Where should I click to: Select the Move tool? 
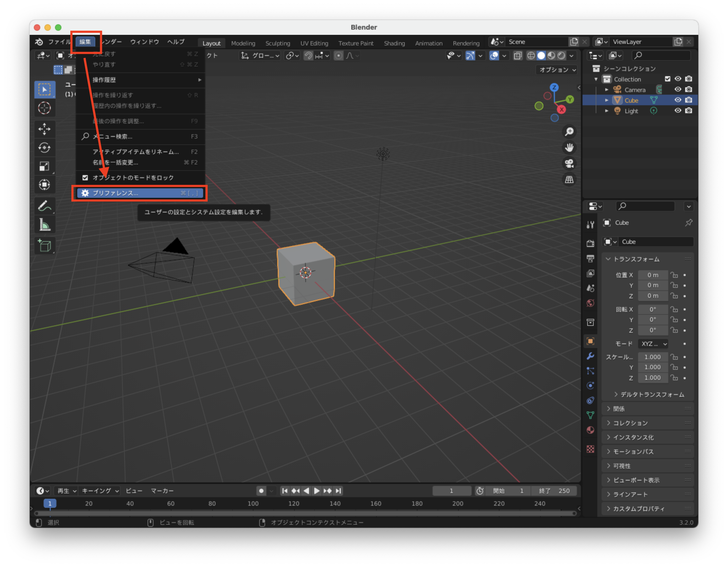(x=45, y=129)
